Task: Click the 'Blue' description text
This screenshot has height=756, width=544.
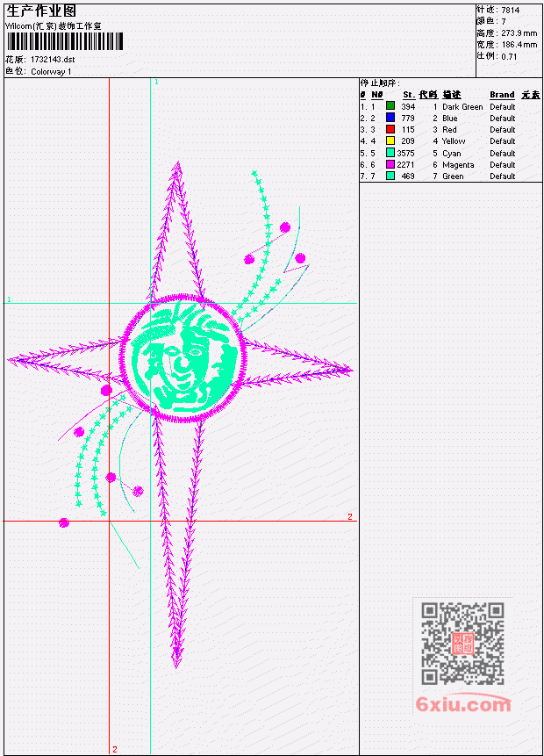Action: coord(450,119)
